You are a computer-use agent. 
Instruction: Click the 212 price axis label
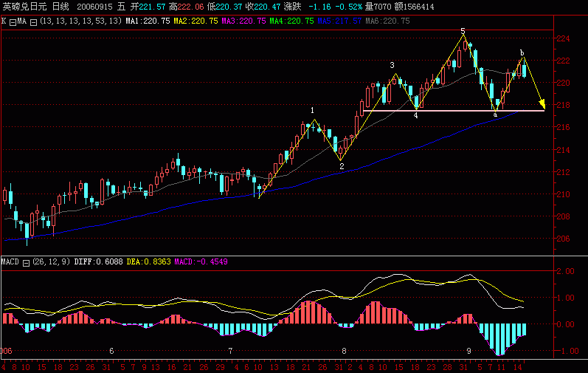click(563, 172)
